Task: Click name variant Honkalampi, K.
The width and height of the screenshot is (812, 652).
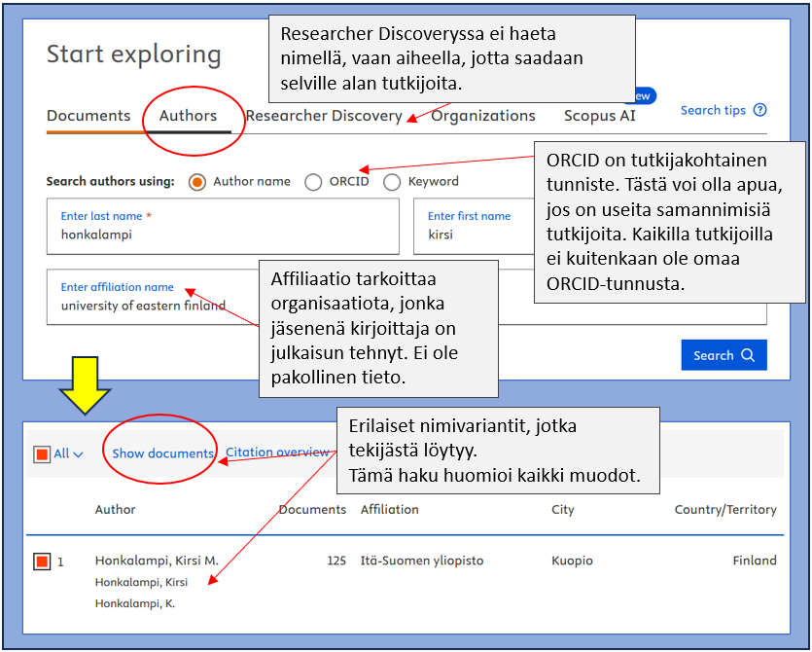Action: click(x=134, y=603)
